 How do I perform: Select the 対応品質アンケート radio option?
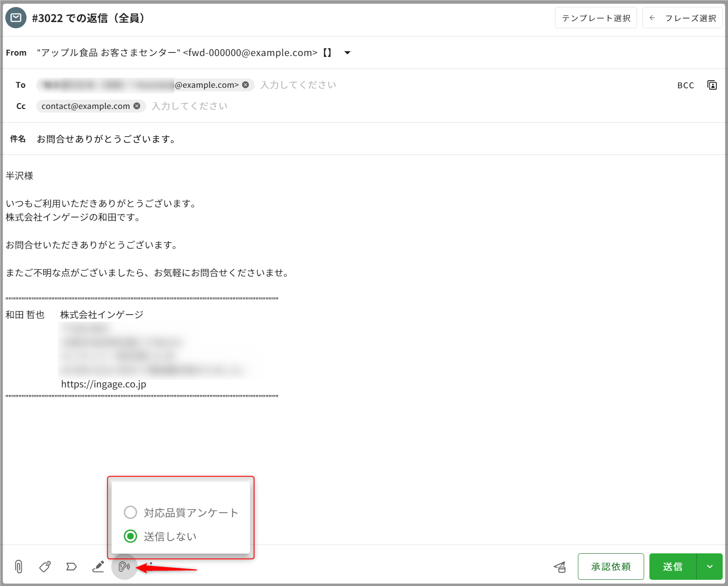pos(131,512)
